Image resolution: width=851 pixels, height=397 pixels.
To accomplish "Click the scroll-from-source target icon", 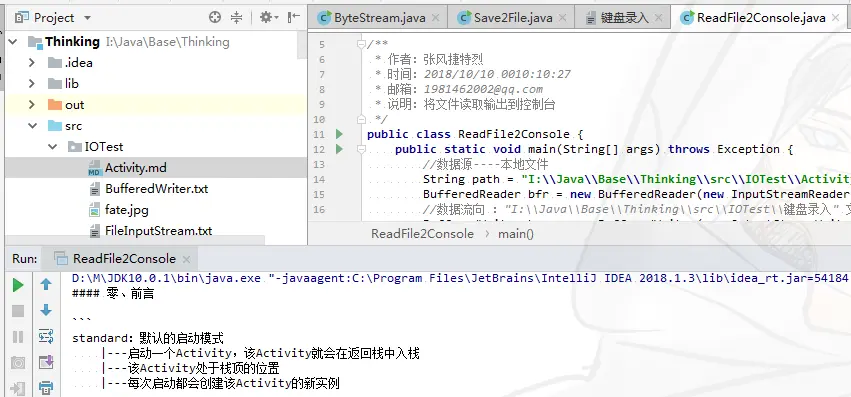I will pyautogui.click(x=215, y=17).
